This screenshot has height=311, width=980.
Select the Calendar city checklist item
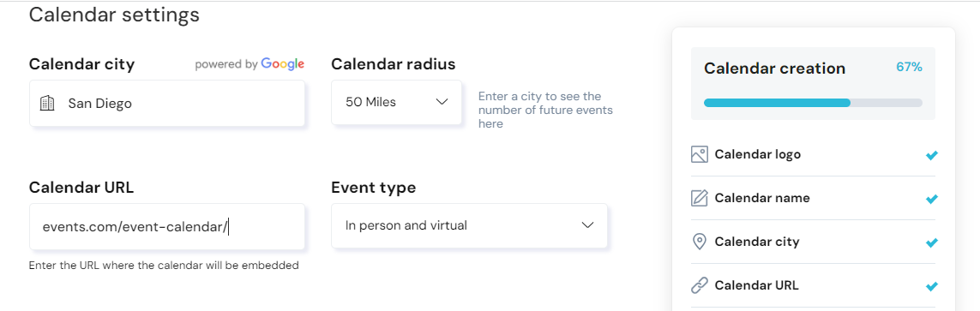pos(813,242)
